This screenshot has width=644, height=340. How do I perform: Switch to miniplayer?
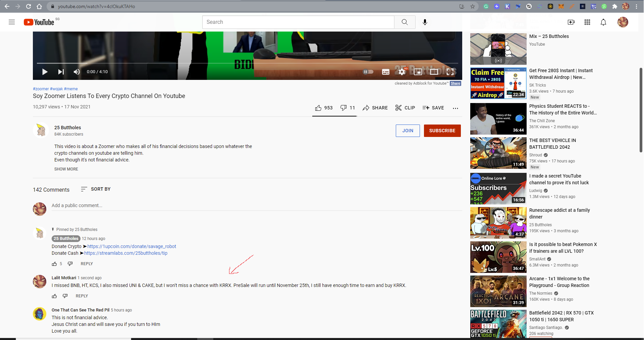(x=418, y=72)
